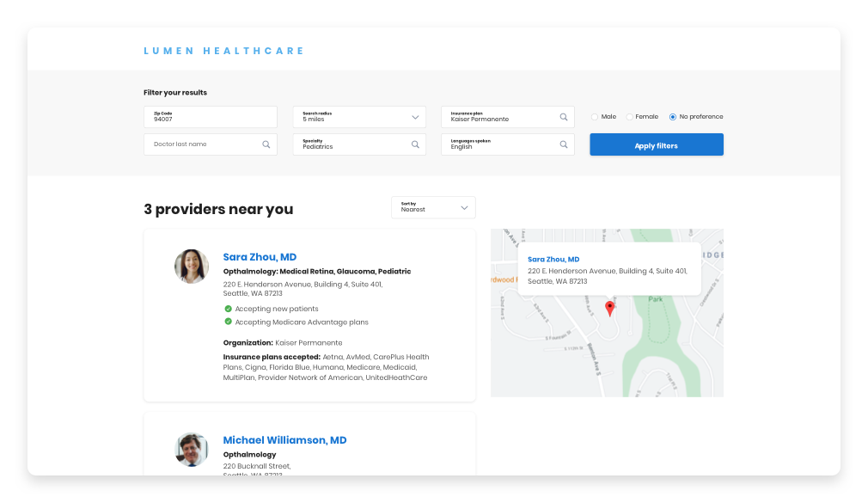
Task: Click Sara Zhou's address in her card
Action: click(x=303, y=289)
